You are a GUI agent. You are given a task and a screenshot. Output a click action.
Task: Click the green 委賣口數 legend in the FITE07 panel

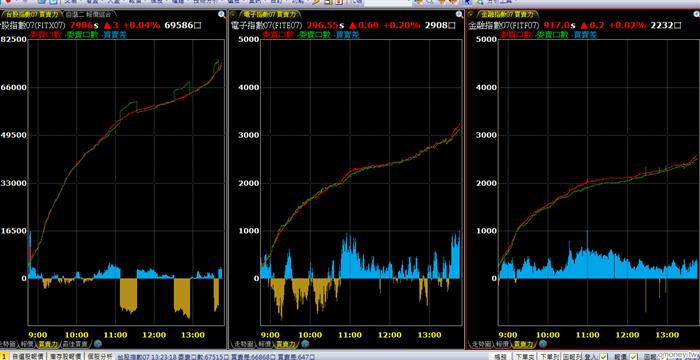click(x=315, y=34)
